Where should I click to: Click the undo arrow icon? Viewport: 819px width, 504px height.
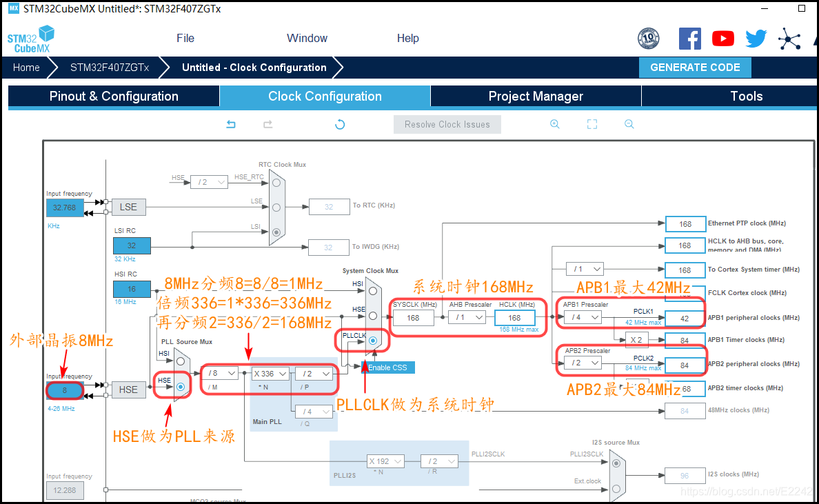pyautogui.click(x=231, y=124)
